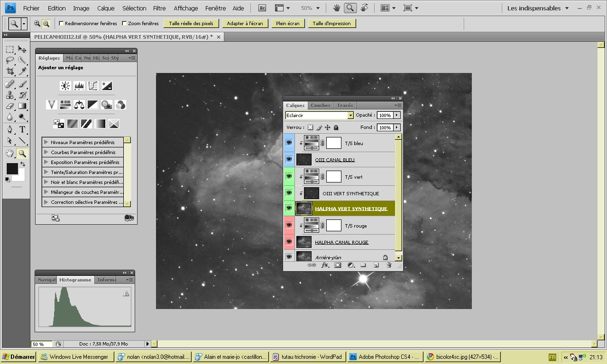The width and height of the screenshot is (607, 364).
Task: Select the Rectangular Marquee tool
Action: [x=9, y=49]
